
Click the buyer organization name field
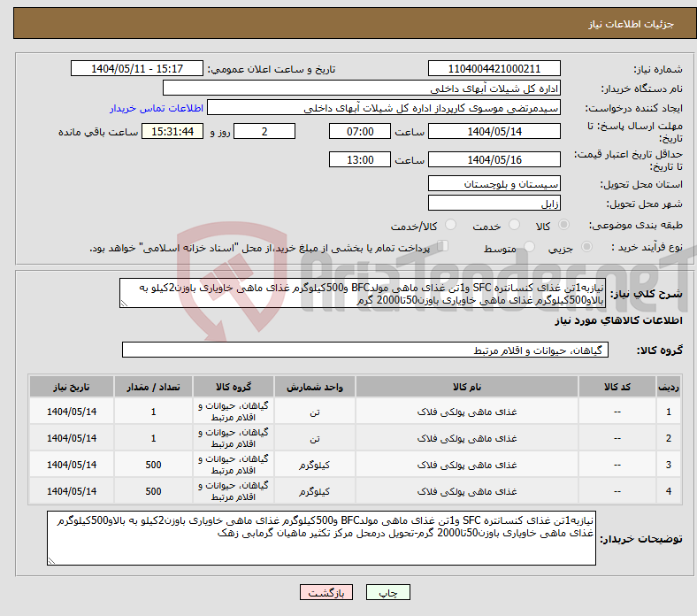pos(362,89)
